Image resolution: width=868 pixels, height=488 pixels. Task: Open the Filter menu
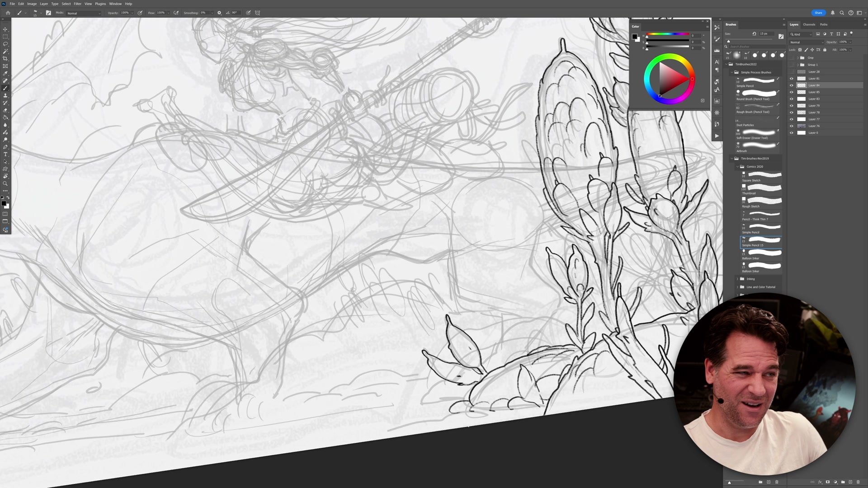tap(77, 4)
